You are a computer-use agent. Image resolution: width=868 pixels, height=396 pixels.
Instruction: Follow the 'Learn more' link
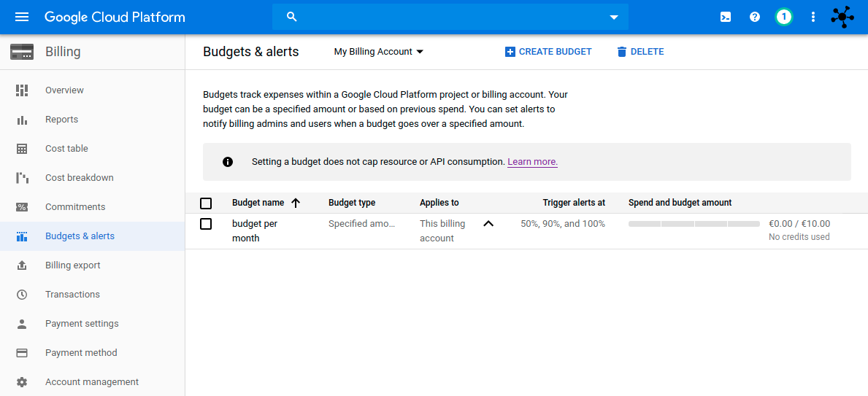click(532, 162)
